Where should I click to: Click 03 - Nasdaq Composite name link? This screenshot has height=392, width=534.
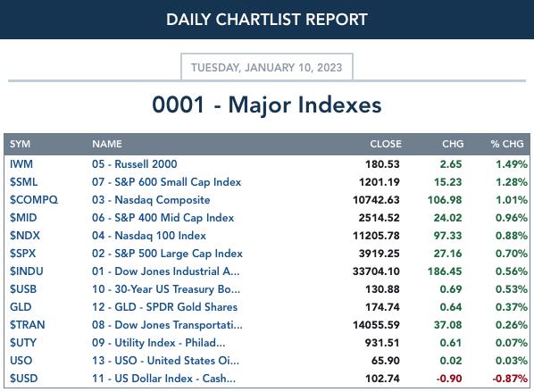point(151,200)
